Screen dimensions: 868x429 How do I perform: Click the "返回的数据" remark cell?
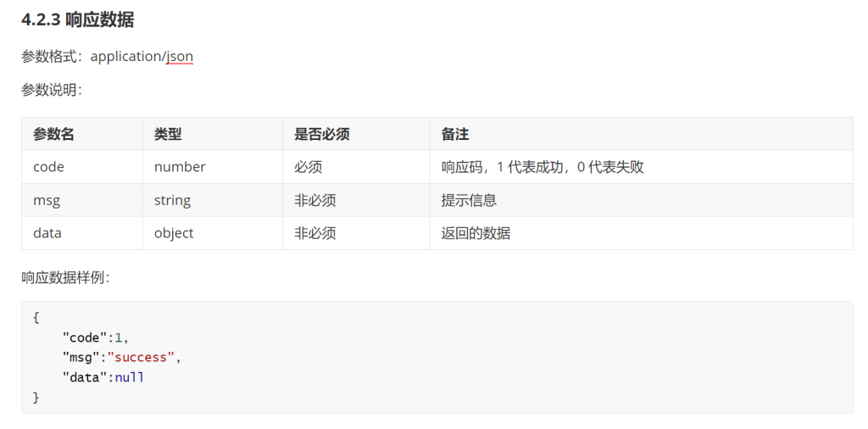[x=476, y=233]
